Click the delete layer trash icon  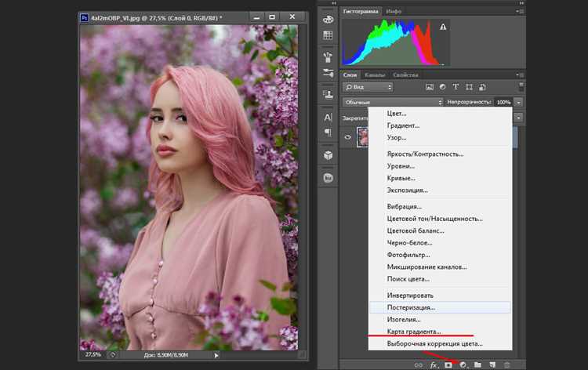pyautogui.click(x=506, y=365)
